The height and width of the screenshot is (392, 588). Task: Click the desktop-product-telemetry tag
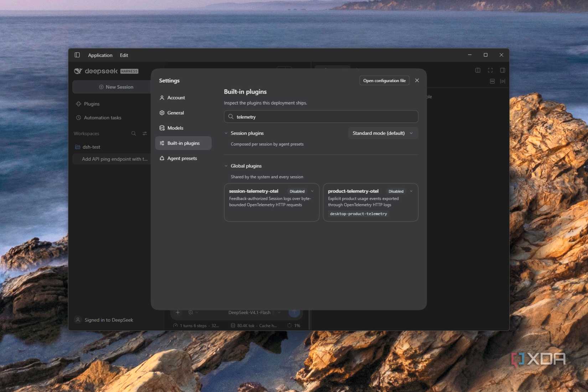point(358,214)
